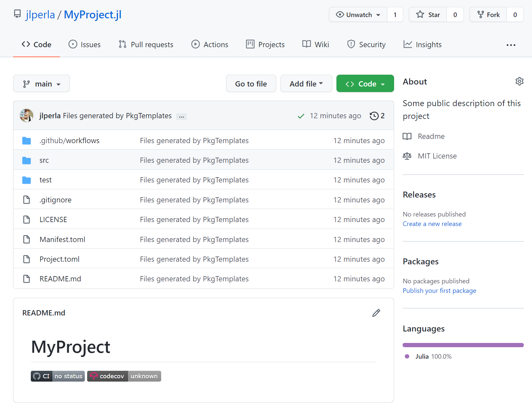Click Go to file button

click(251, 84)
